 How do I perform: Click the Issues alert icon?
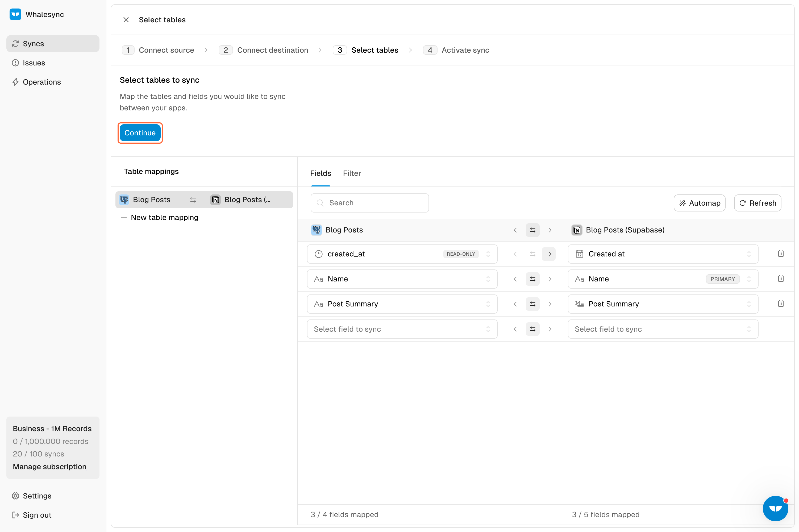tap(15, 63)
